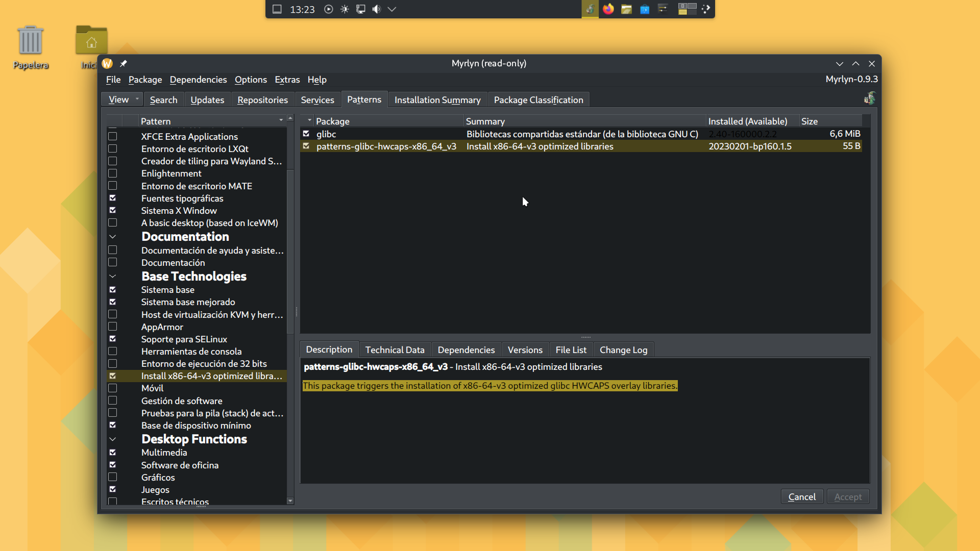
Task: Click the pattern list scroll up arrow
Action: click(x=290, y=118)
